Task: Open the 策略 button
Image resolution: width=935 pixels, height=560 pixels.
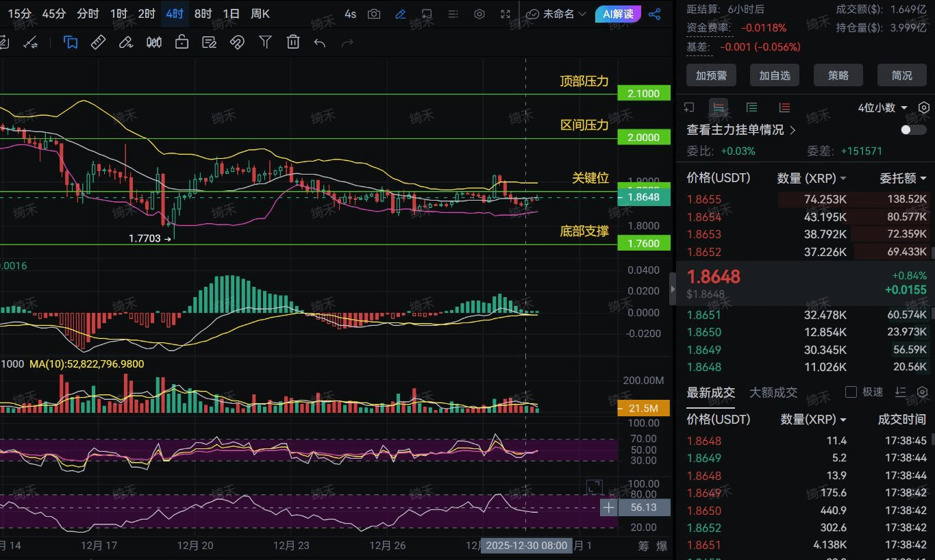Action: pos(838,75)
